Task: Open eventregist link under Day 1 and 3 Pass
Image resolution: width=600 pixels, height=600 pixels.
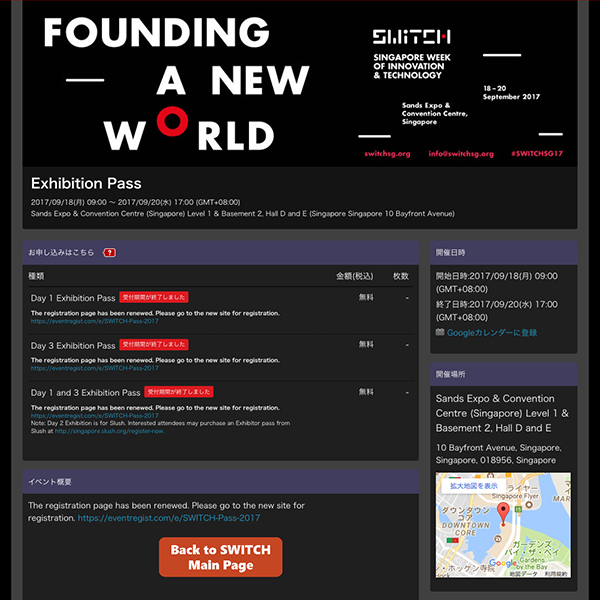Action: [94, 415]
